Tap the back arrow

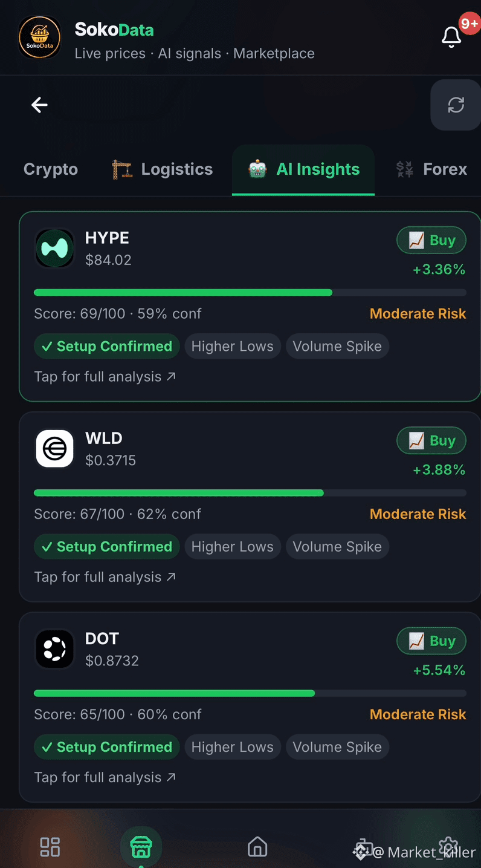tap(39, 105)
